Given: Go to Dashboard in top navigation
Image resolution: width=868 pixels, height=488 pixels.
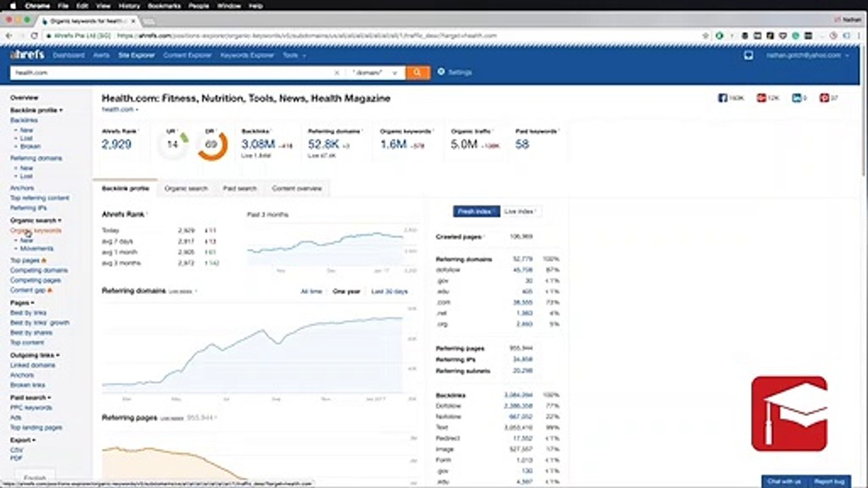Looking at the screenshot, I should click(x=68, y=56).
